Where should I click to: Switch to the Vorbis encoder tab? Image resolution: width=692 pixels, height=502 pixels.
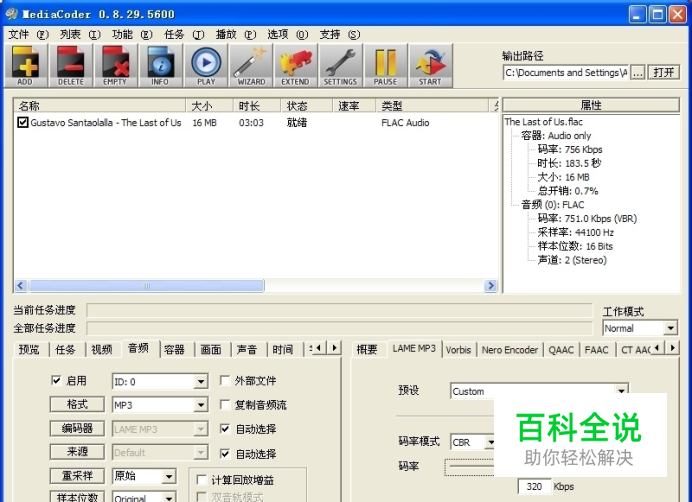click(458, 350)
